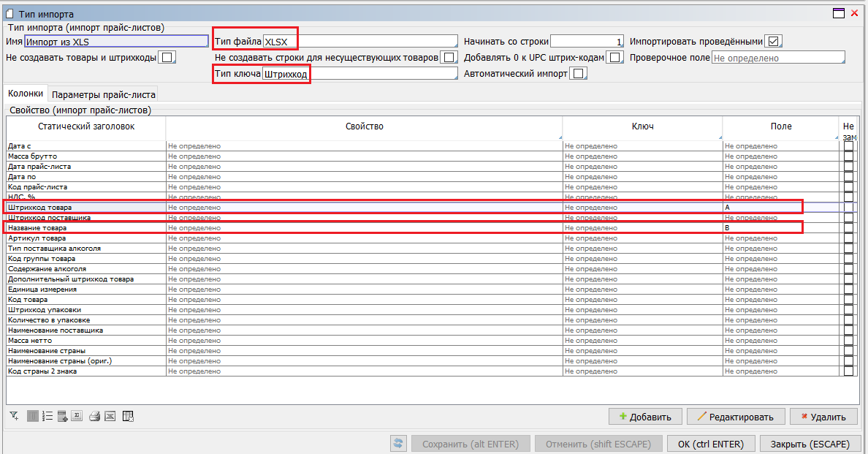This screenshot has width=868, height=454.
Task: Click the blue refresh arrows icon
Action: pos(398,444)
